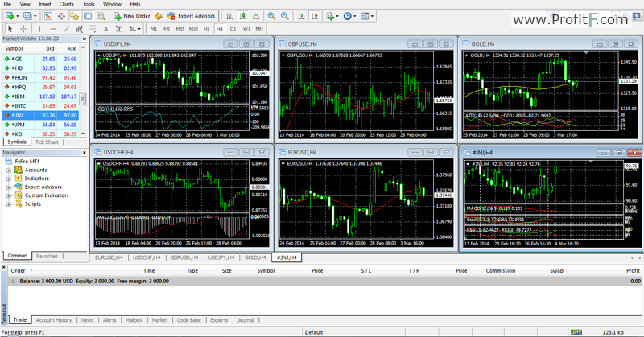Toggle chart shift from right border
The width and height of the screenshot is (644, 337).
click(315, 16)
